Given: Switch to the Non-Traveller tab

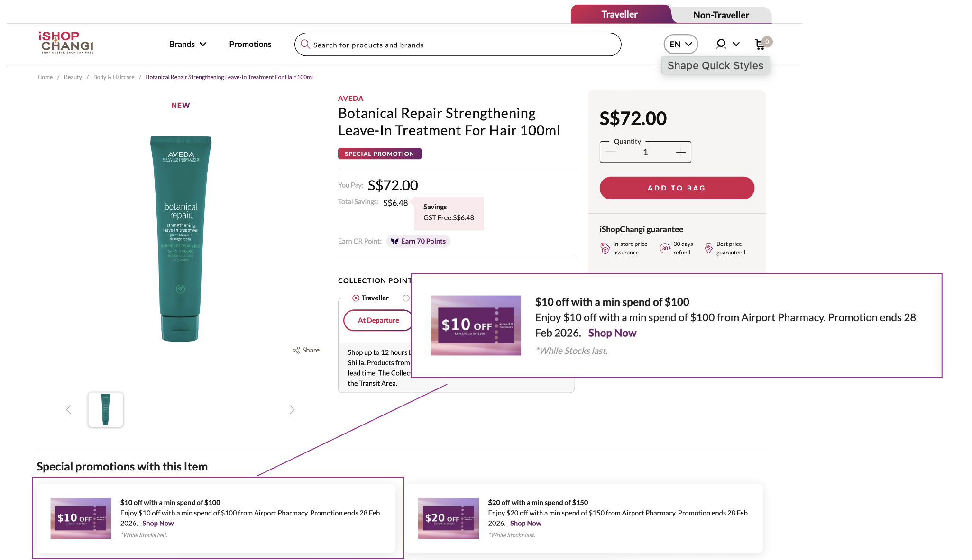Looking at the screenshot, I should (721, 15).
